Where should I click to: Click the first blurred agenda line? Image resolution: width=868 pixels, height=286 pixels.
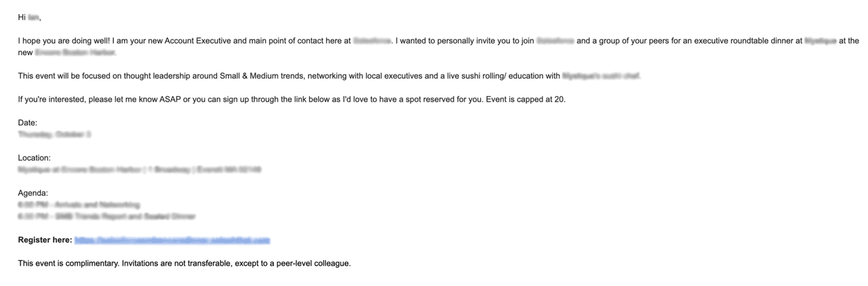[x=79, y=205]
